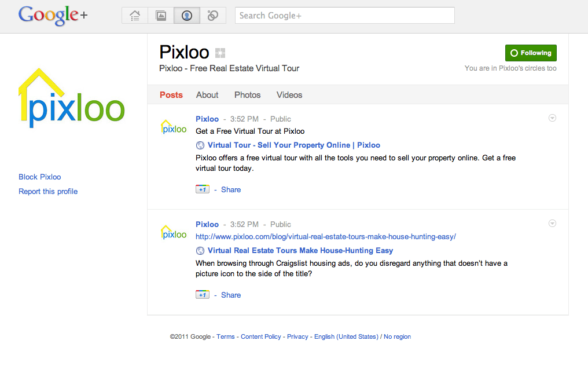The height and width of the screenshot is (377, 588).
Task: Click the Block Pixloo link
Action: coord(39,177)
